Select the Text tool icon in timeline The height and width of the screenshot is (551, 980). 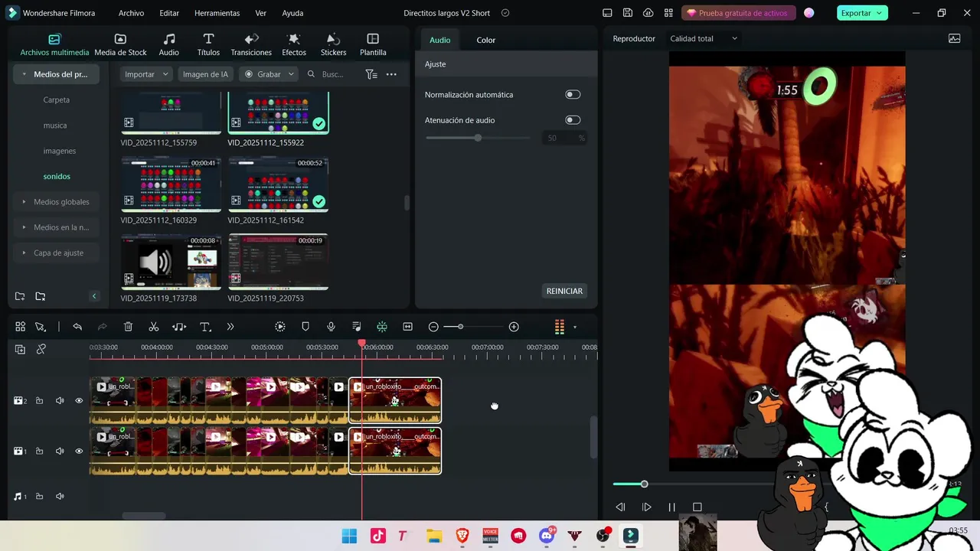[205, 327]
